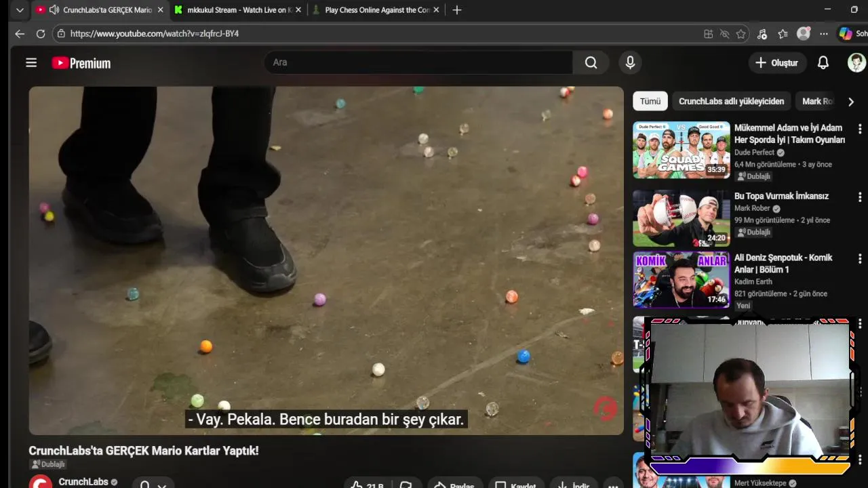Click the video title CrunchLabs'ta GERÇEK Mario Kartlar Yaptık!

[144, 451]
